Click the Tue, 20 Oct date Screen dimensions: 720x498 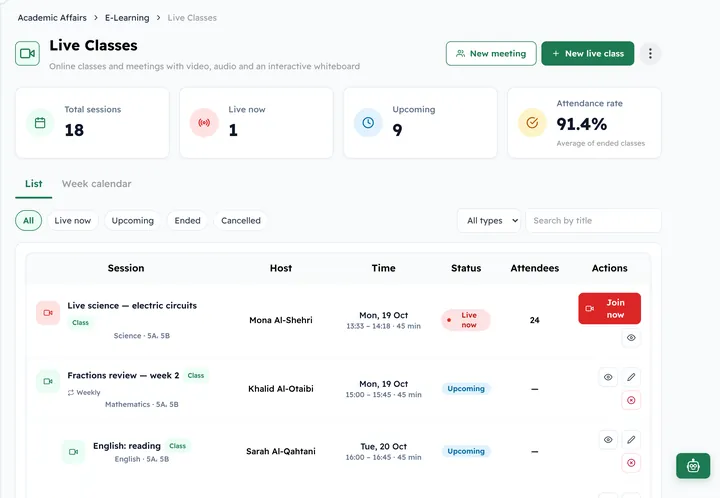pos(383,447)
